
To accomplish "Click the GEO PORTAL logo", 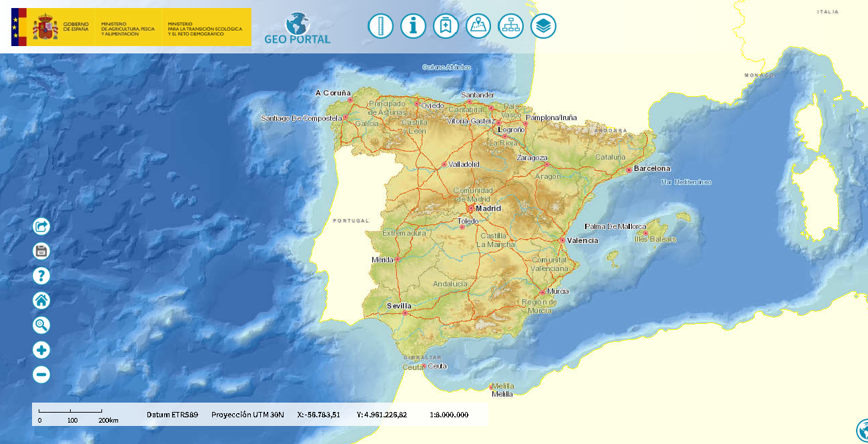I will 298,29.
